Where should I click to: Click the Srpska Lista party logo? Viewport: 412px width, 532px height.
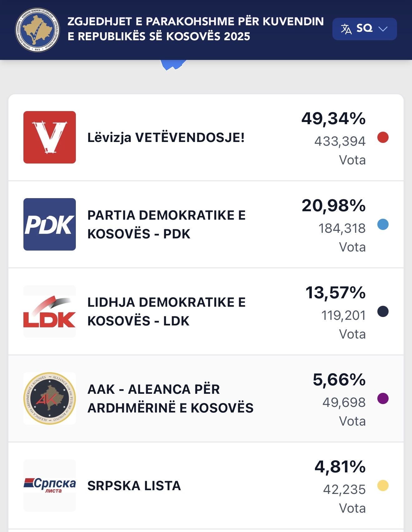click(x=50, y=485)
